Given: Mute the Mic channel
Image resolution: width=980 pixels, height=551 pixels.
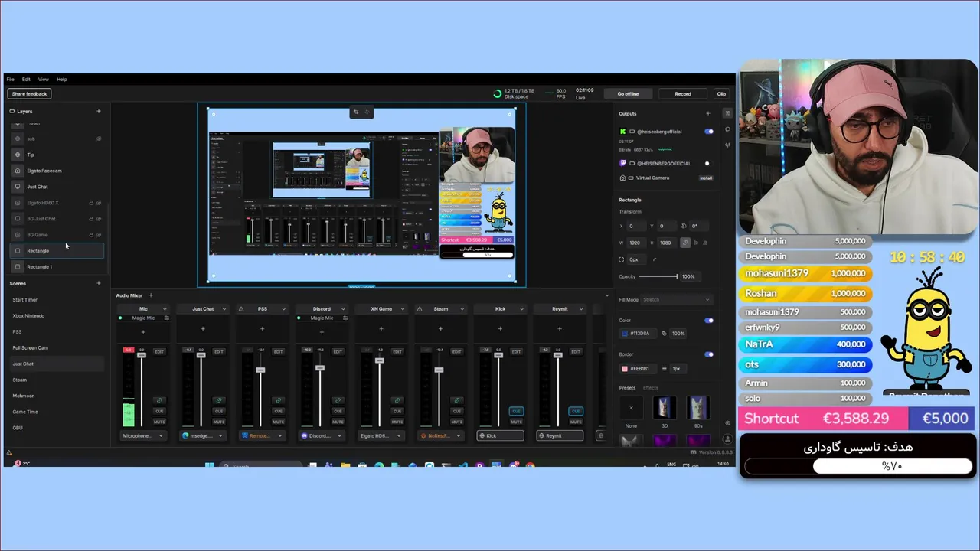Looking at the screenshot, I should (159, 422).
